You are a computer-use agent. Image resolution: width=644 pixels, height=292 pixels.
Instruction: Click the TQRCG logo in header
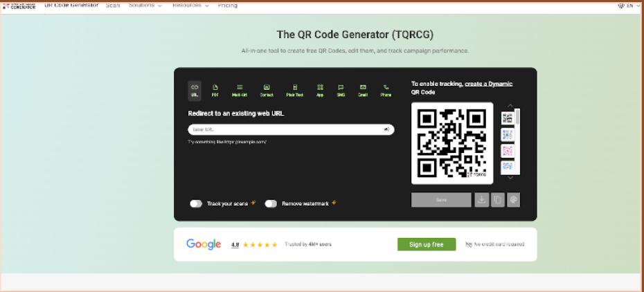point(19,6)
